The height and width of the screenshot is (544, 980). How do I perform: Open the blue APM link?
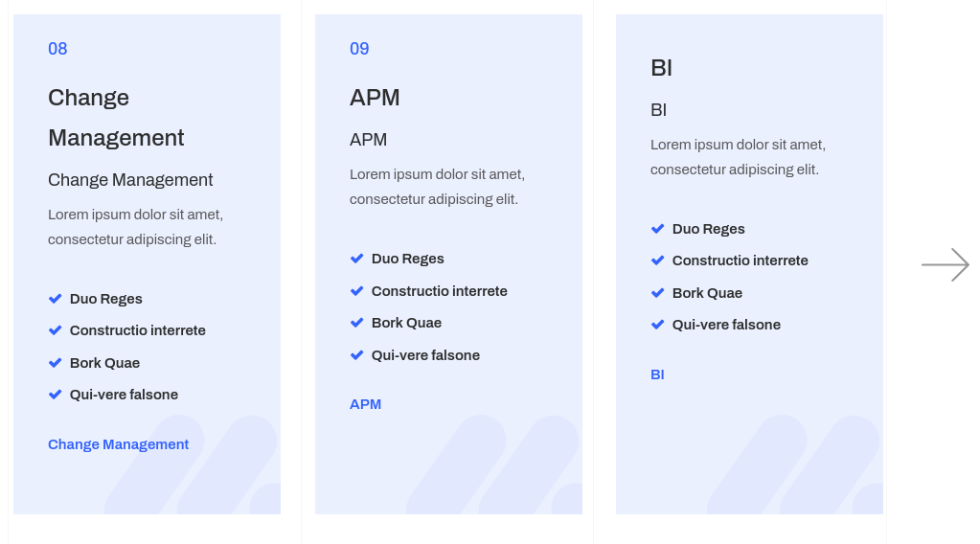pos(365,404)
